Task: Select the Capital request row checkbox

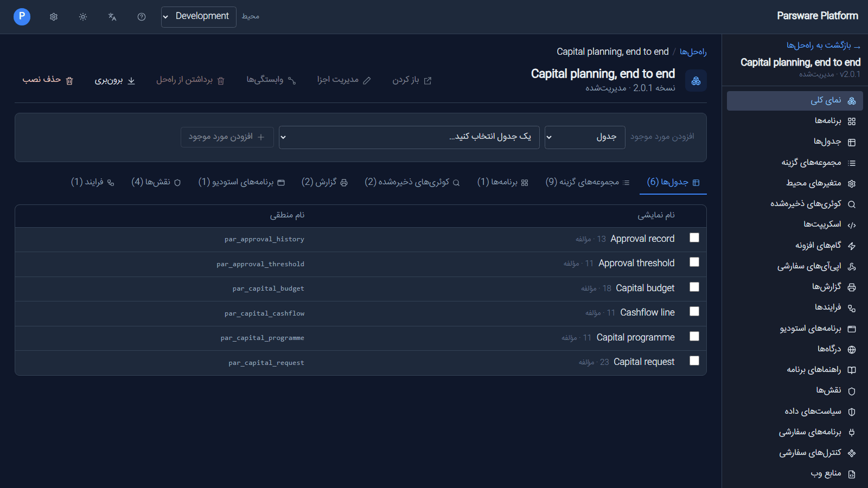Action: 694,361
